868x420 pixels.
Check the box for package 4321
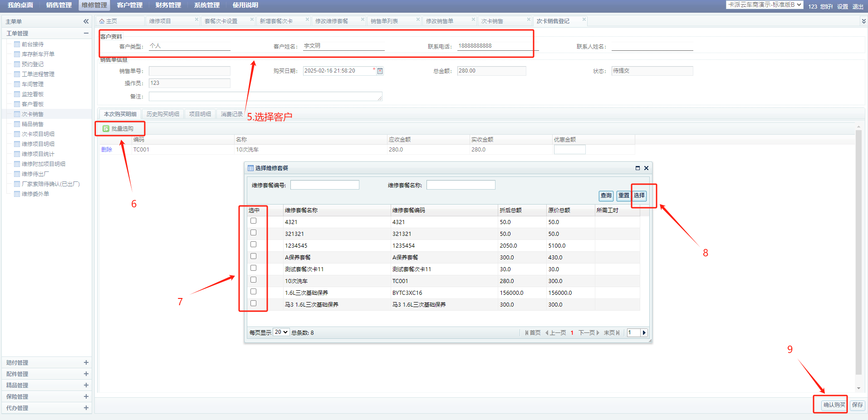click(x=253, y=221)
